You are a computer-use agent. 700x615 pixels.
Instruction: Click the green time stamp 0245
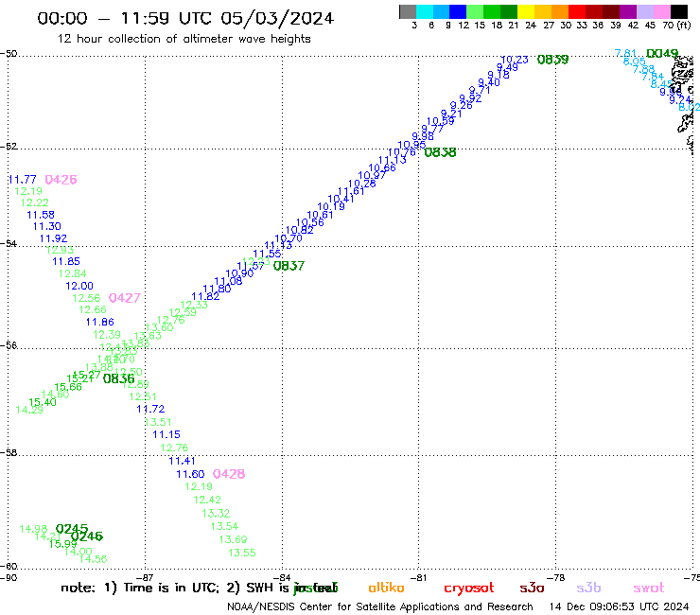tap(72, 529)
